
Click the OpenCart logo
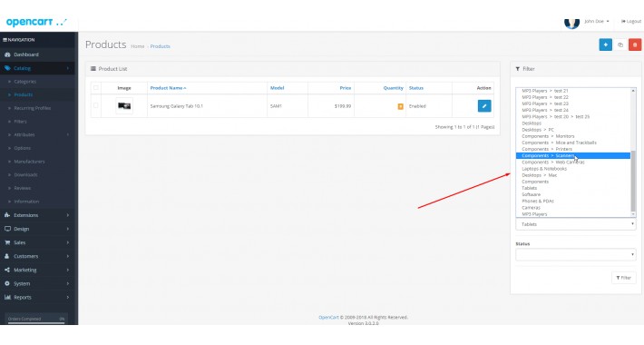(36, 22)
